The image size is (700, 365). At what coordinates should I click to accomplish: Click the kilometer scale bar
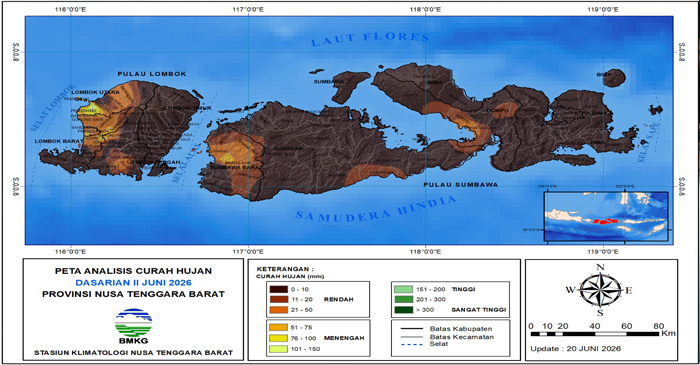click(x=594, y=334)
